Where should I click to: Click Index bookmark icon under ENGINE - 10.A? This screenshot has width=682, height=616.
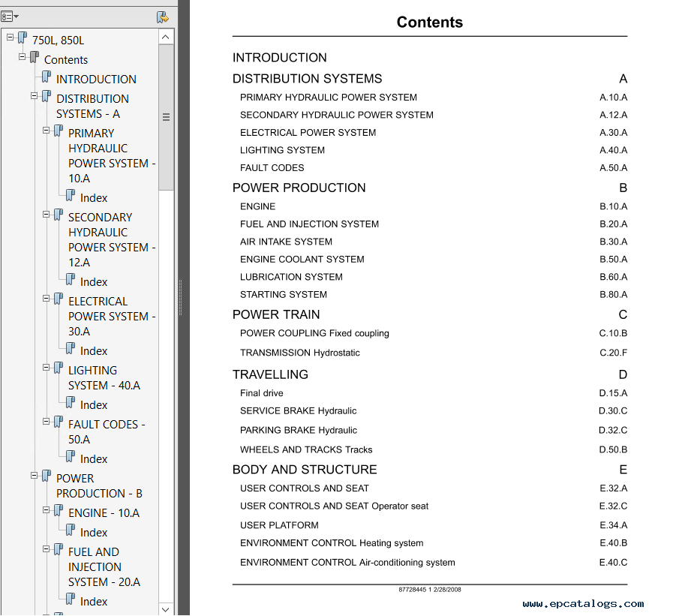click(71, 531)
